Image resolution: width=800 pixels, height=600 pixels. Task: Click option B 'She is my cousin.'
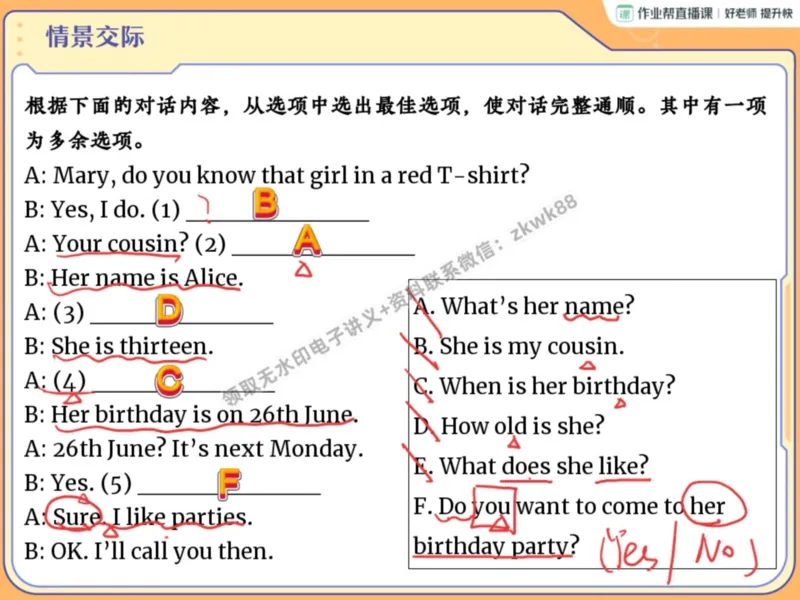point(519,346)
